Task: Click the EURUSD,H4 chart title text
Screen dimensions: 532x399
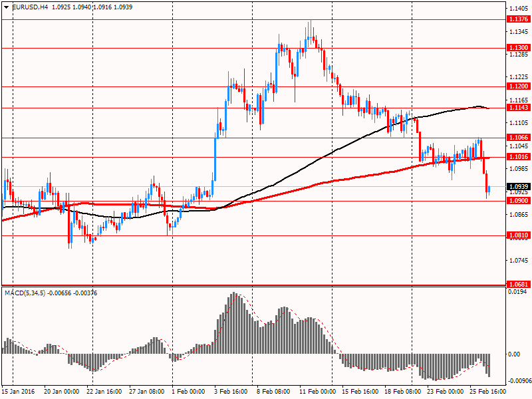Action: click(x=29, y=7)
